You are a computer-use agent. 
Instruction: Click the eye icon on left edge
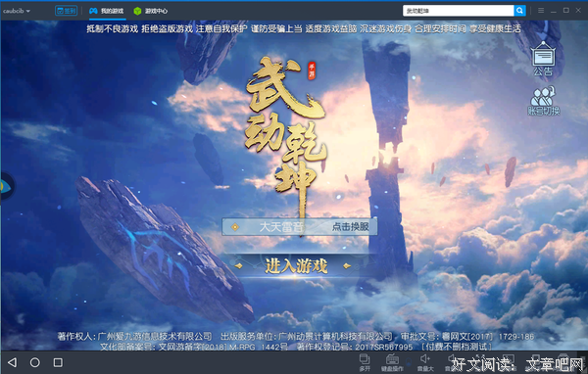pos(6,186)
